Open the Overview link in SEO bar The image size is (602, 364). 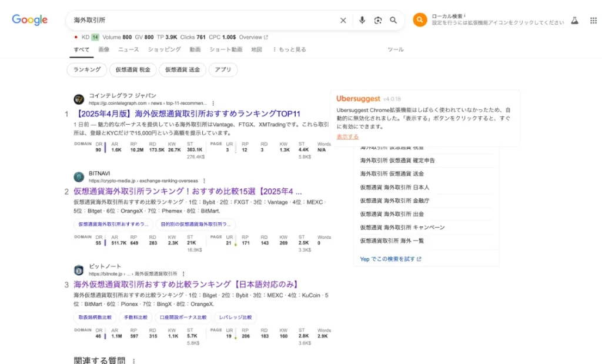tap(253, 37)
